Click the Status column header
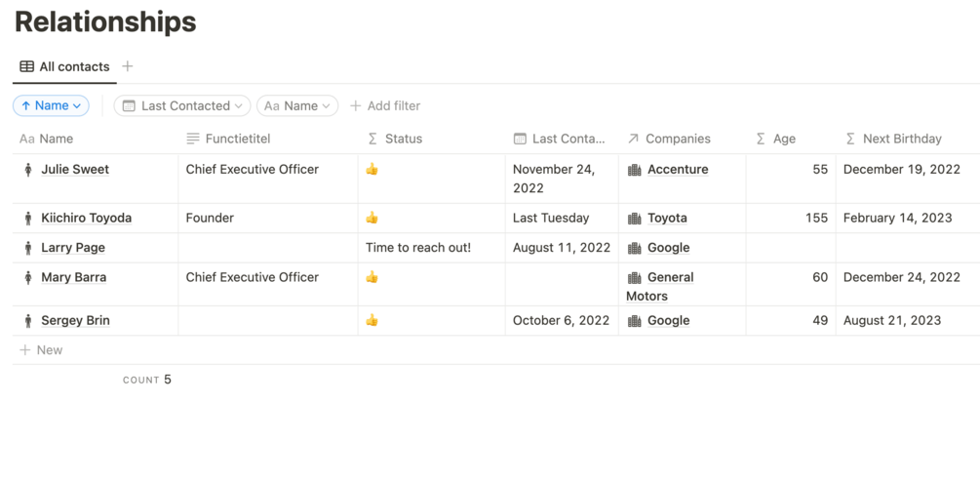980x483 pixels. 403,139
